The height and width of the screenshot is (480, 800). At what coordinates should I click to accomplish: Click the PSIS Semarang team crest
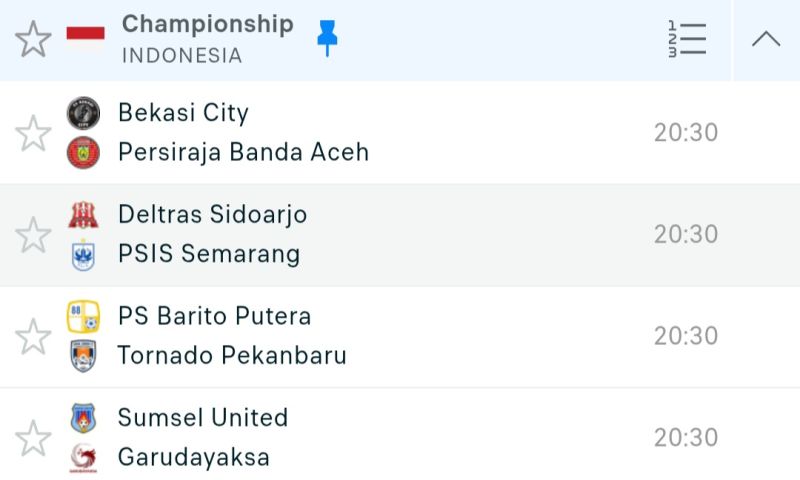pyautogui.click(x=83, y=255)
